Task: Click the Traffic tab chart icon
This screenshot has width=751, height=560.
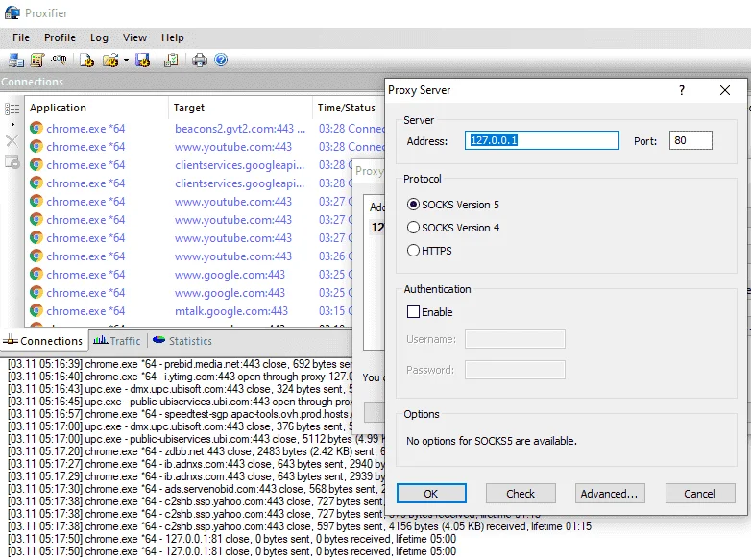Action: (100, 340)
